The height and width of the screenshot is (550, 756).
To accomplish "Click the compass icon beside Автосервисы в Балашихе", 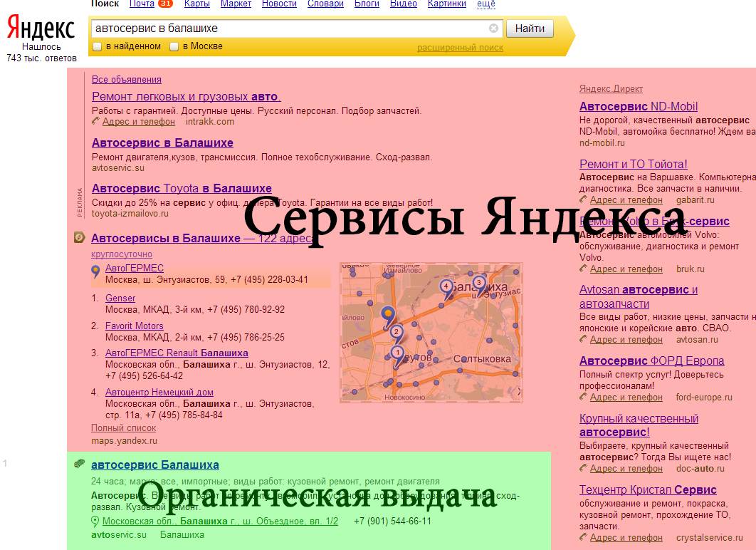I will (79, 237).
